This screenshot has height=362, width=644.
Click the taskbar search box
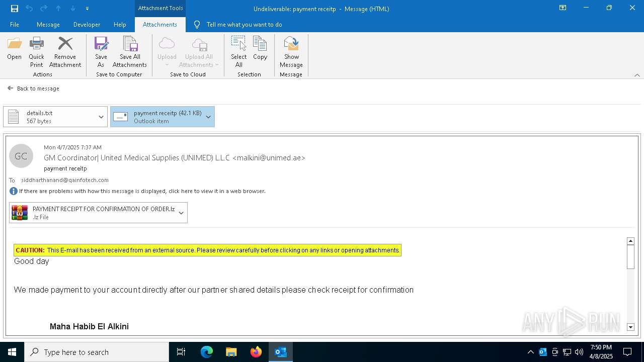(x=97, y=352)
